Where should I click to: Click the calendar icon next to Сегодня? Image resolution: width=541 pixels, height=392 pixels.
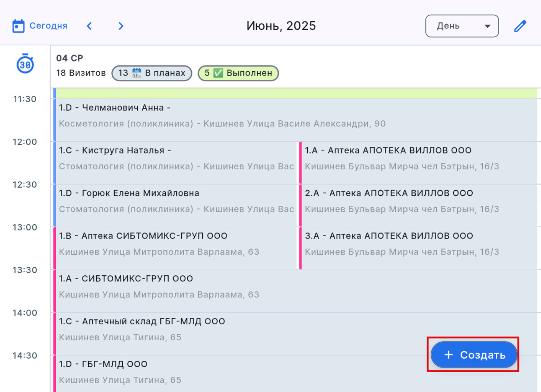[x=18, y=25]
